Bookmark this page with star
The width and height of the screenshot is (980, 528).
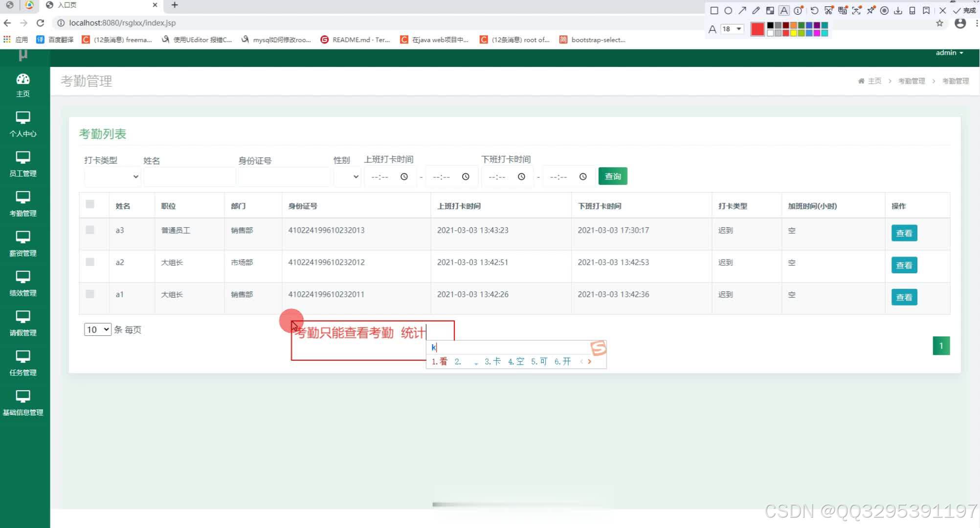pos(939,23)
